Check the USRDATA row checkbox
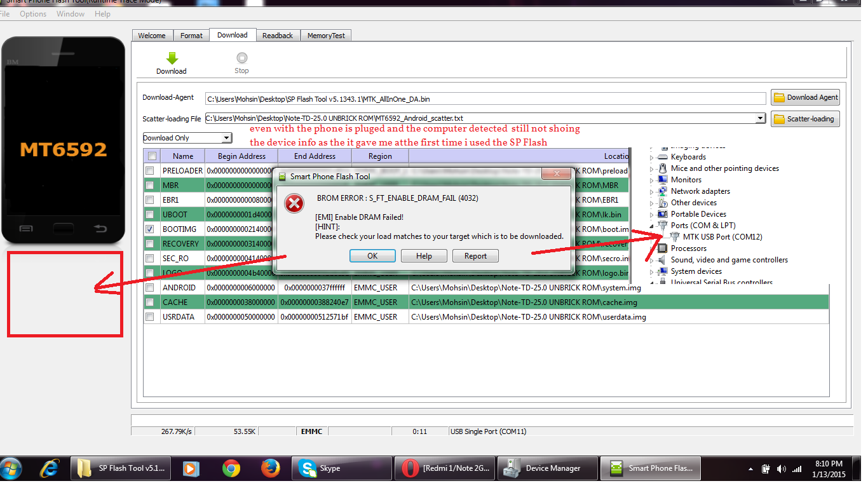The image size is (868, 488). pyautogui.click(x=149, y=317)
